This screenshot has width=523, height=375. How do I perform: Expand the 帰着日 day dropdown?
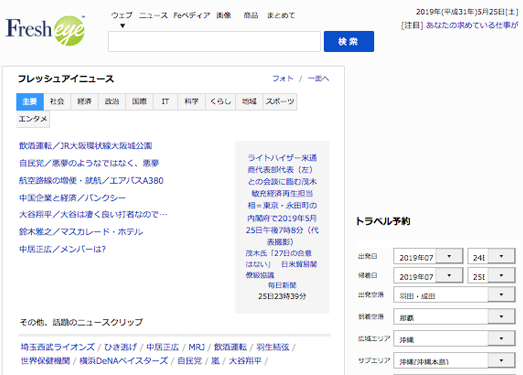(x=491, y=275)
